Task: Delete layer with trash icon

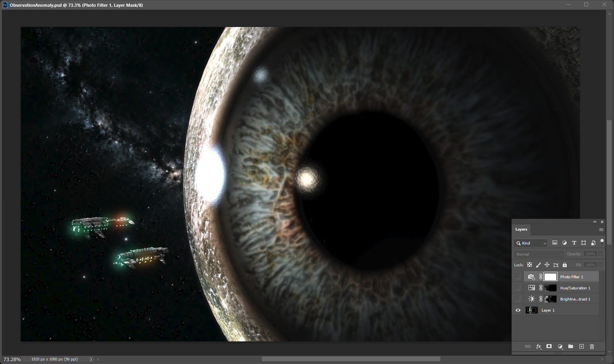Action: point(592,347)
